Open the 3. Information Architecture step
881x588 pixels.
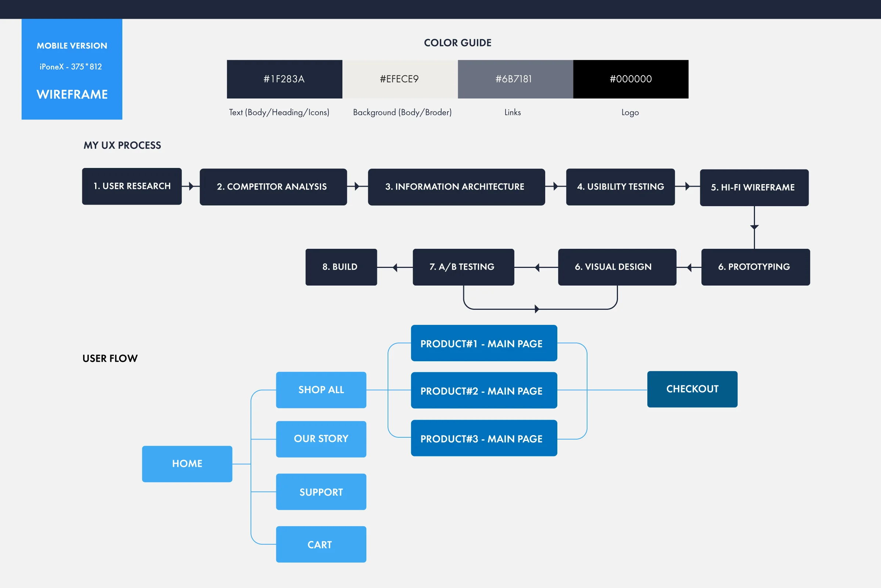(456, 187)
